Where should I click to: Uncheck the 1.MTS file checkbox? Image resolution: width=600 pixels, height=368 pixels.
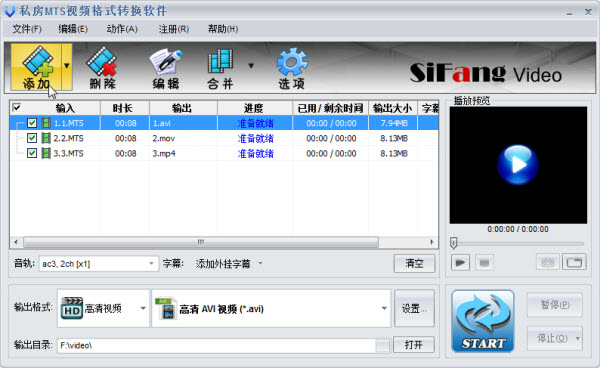(x=32, y=123)
